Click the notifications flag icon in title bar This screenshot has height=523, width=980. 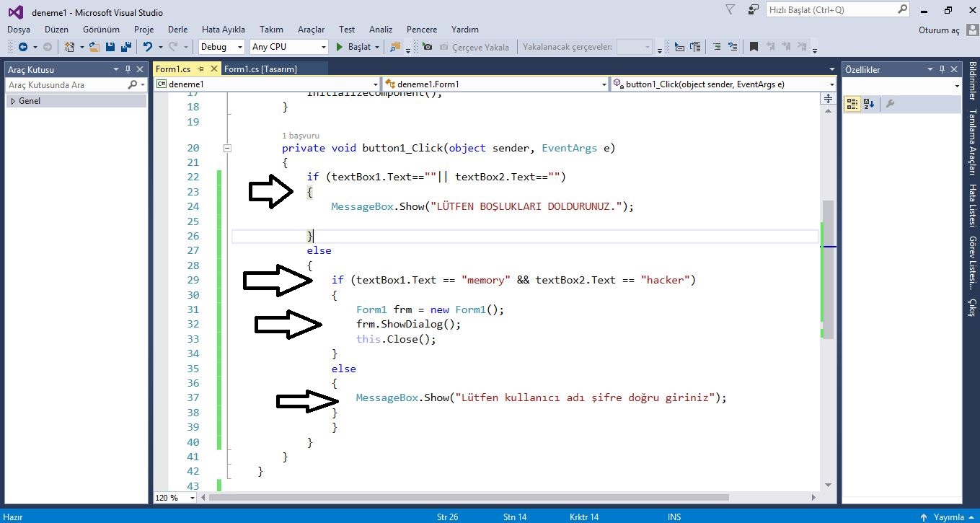tap(730, 10)
